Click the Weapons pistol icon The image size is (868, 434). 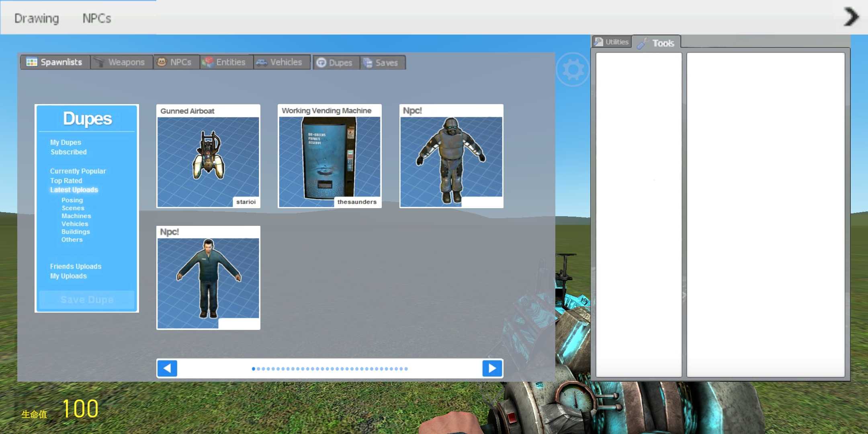[x=99, y=62]
